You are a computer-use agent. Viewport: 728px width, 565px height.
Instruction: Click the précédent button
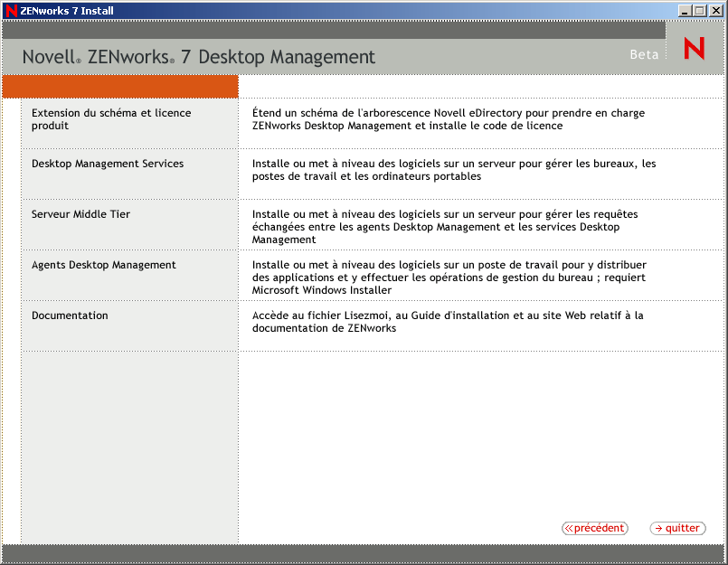594,528
